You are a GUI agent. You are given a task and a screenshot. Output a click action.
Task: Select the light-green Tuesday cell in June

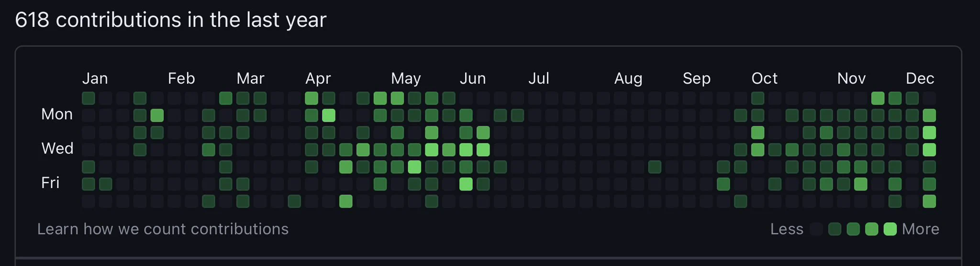[x=483, y=133]
